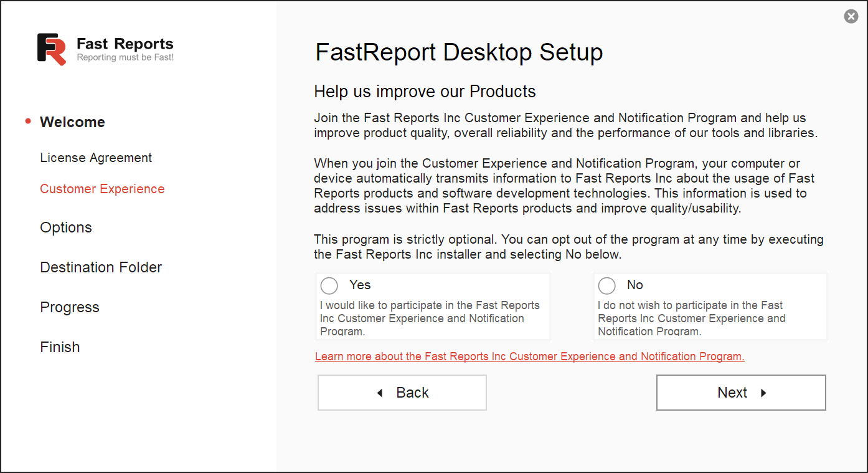This screenshot has width=868, height=473.
Task: Click the right arrow icon on Next
Action: tap(763, 393)
